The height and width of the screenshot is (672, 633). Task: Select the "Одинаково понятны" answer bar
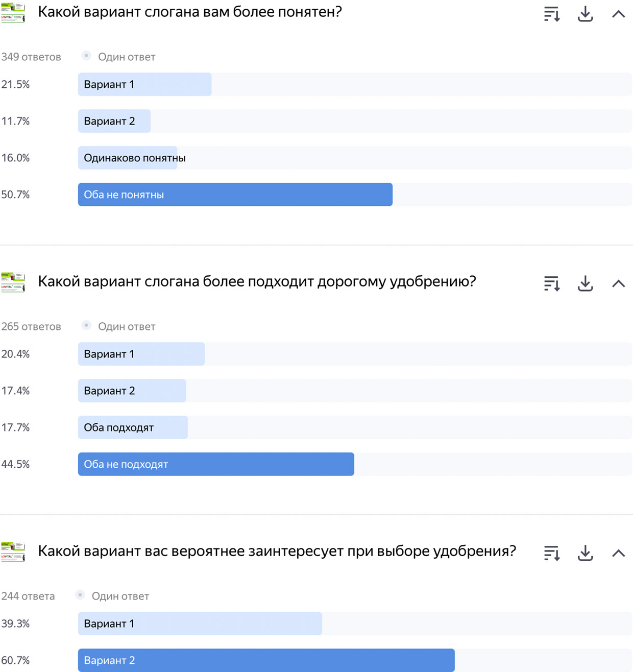pos(128,158)
